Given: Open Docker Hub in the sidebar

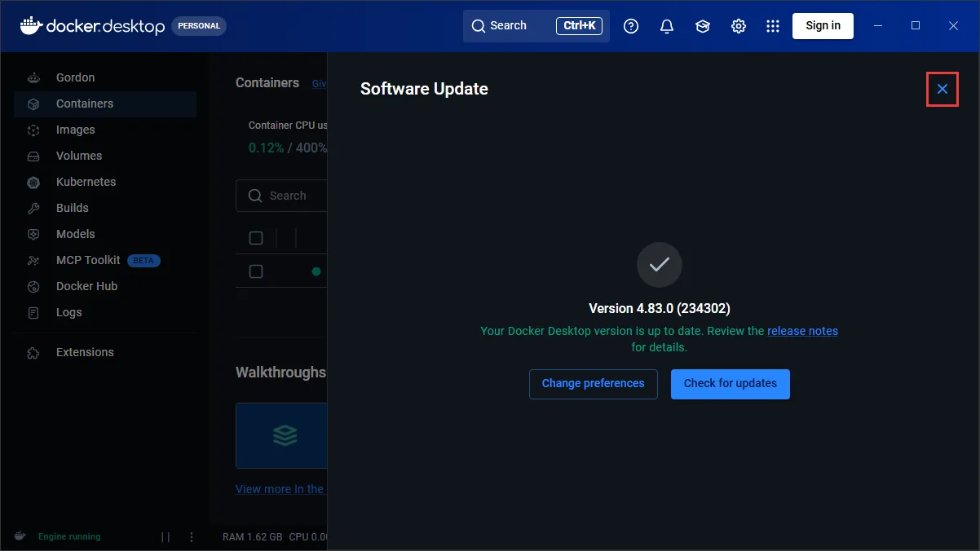Looking at the screenshot, I should click(105, 287).
